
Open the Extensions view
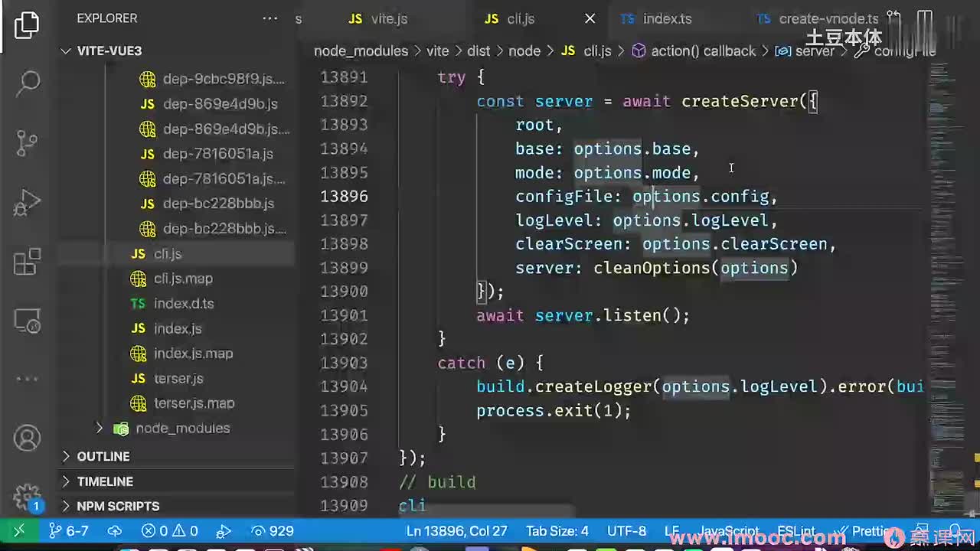28,262
